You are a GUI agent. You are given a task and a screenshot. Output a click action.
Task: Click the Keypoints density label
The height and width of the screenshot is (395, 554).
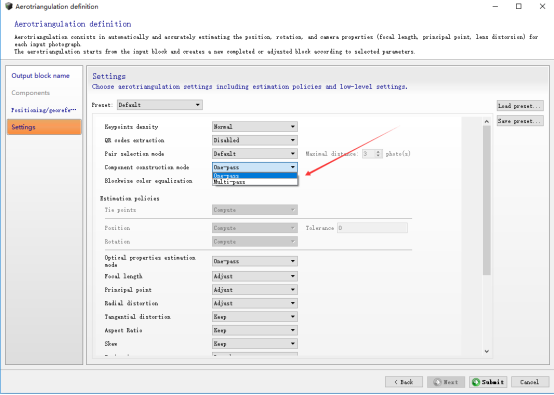coord(131,126)
